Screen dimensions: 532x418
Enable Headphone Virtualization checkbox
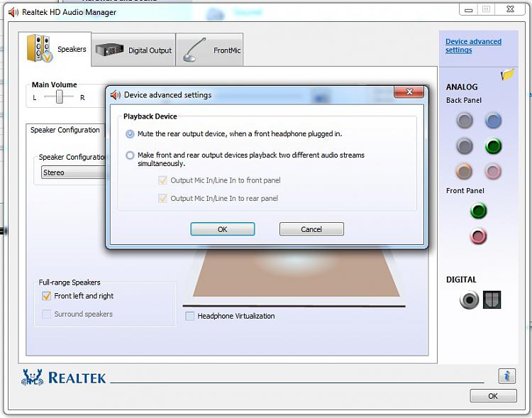[x=190, y=316]
